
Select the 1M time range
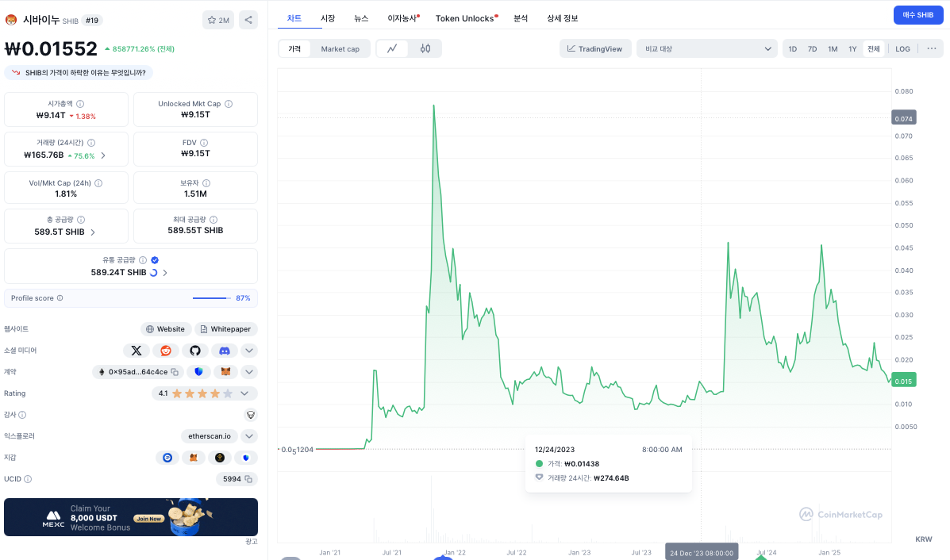click(x=833, y=49)
